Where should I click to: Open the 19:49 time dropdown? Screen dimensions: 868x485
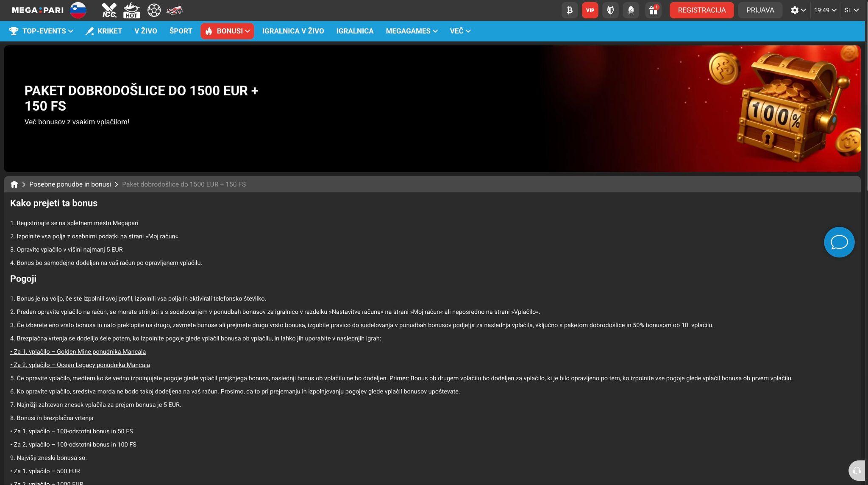825,10
